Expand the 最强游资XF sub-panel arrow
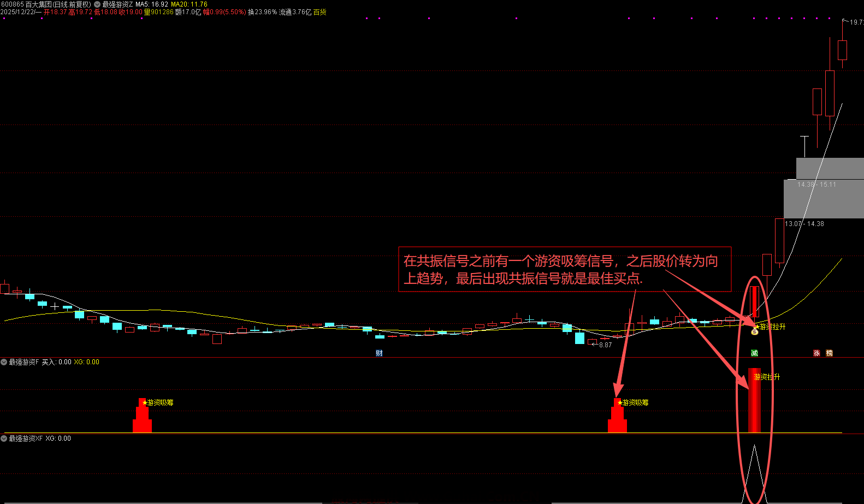 pos(4,438)
